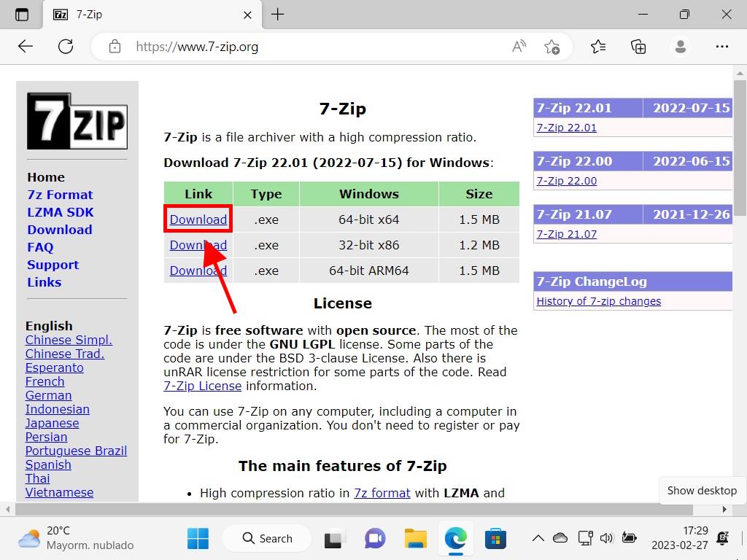Show hidden icons chevron in system tray
Screen dimensions: 747x560
538,539
